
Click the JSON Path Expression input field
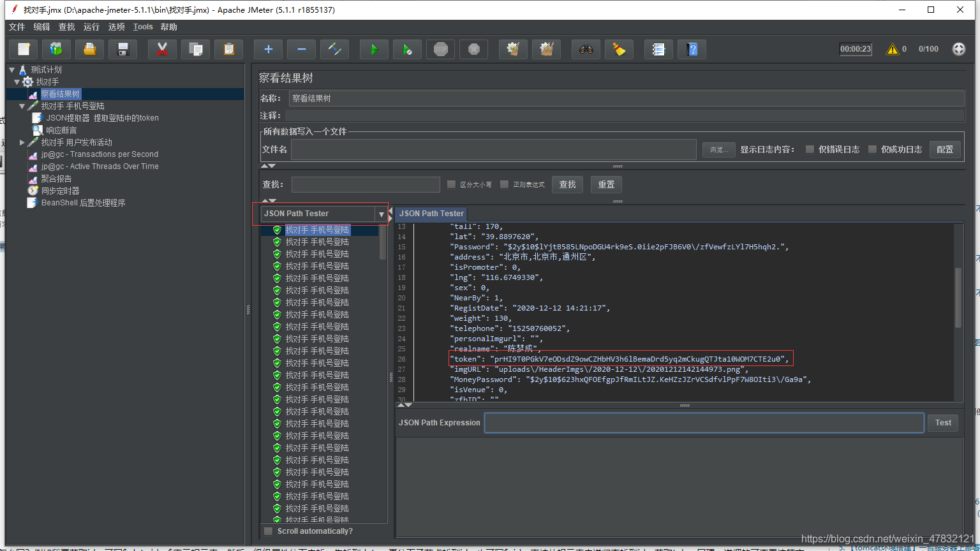704,423
